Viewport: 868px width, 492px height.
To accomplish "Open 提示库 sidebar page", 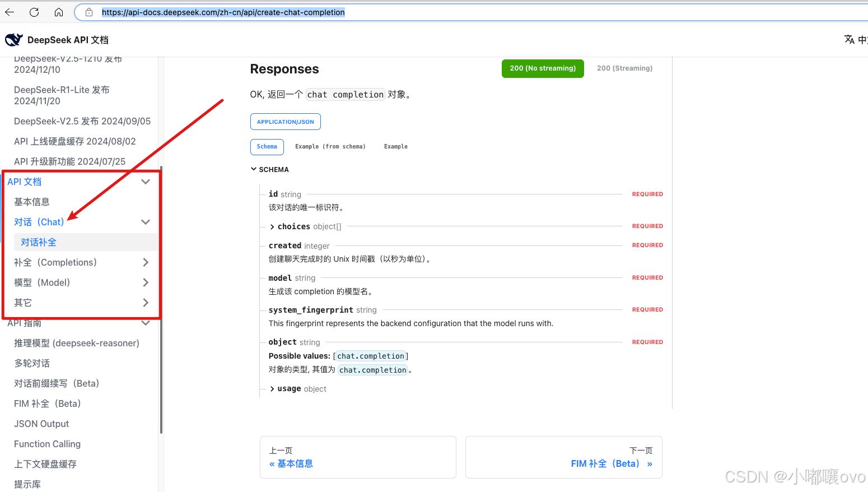I will click(27, 484).
